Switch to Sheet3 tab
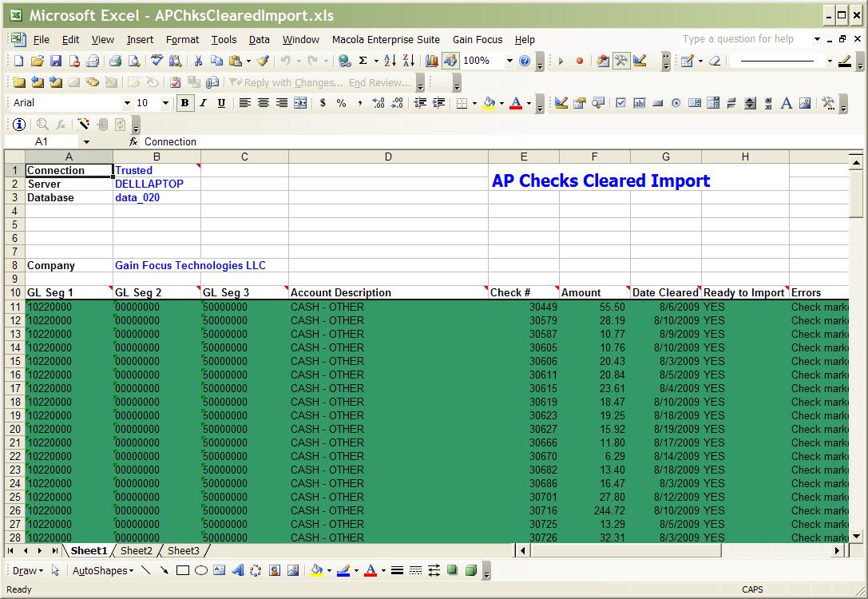The width and height of the screenshot is (868, 599). point(183,551)
